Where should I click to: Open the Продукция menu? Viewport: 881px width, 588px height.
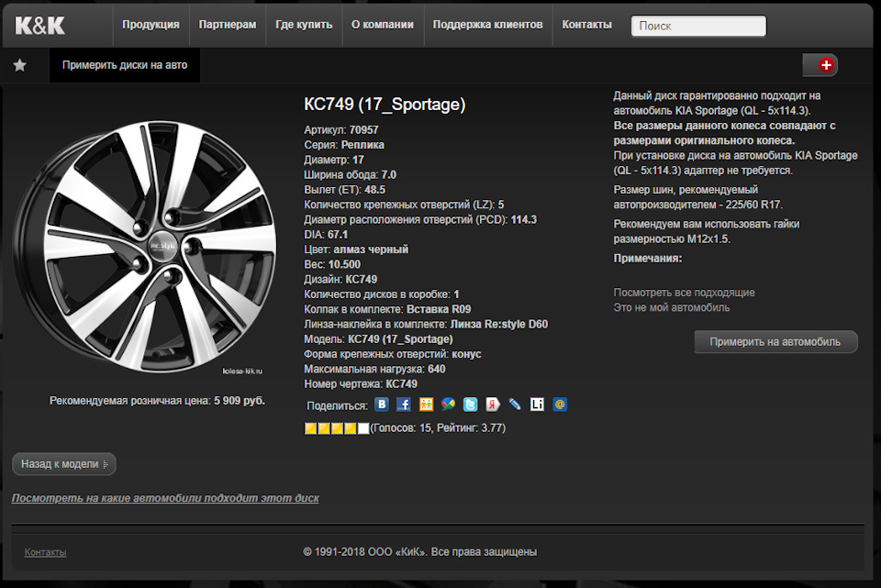pyautogui.click(x=151, y=25)
